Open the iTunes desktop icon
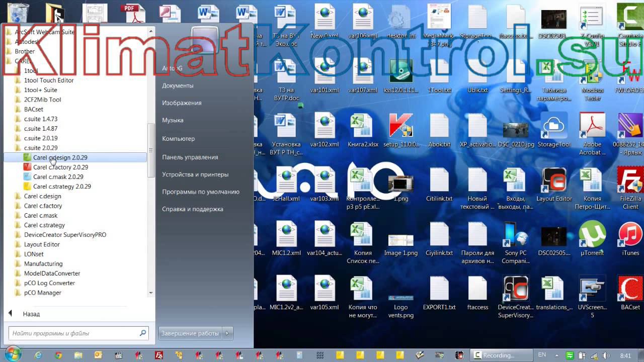This screenshot has height=362, width=644. coord(630,239)
